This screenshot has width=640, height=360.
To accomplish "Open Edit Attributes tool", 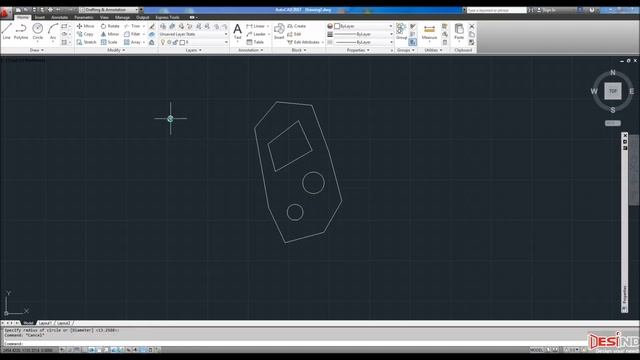I will coord(303,42).
